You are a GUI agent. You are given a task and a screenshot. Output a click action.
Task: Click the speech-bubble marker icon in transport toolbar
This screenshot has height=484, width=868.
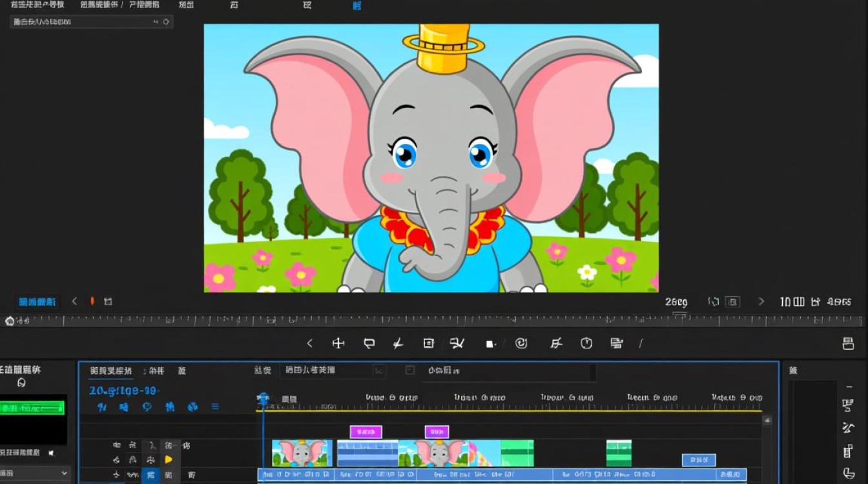(x=369, y=343)
